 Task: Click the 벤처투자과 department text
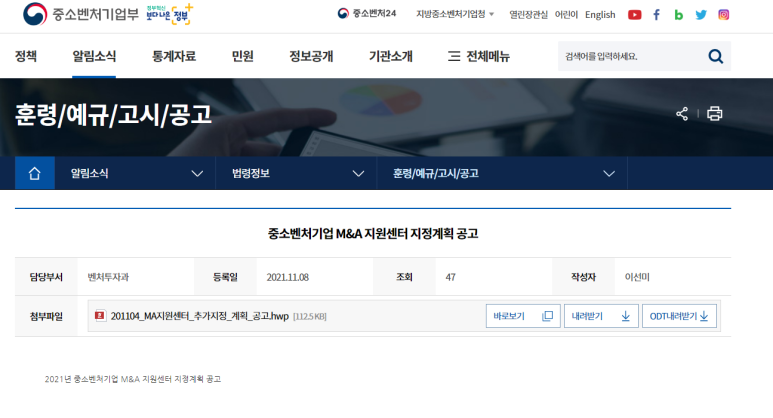(x=108, y=277)
